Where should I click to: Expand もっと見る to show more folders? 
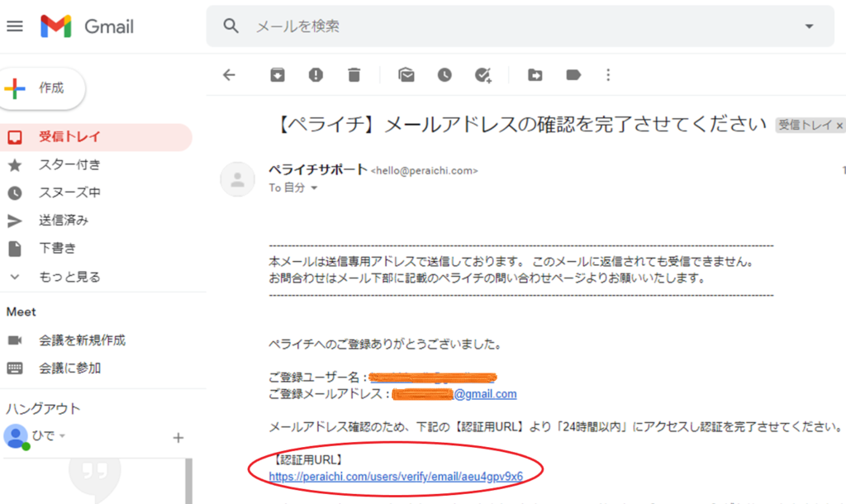69,277
